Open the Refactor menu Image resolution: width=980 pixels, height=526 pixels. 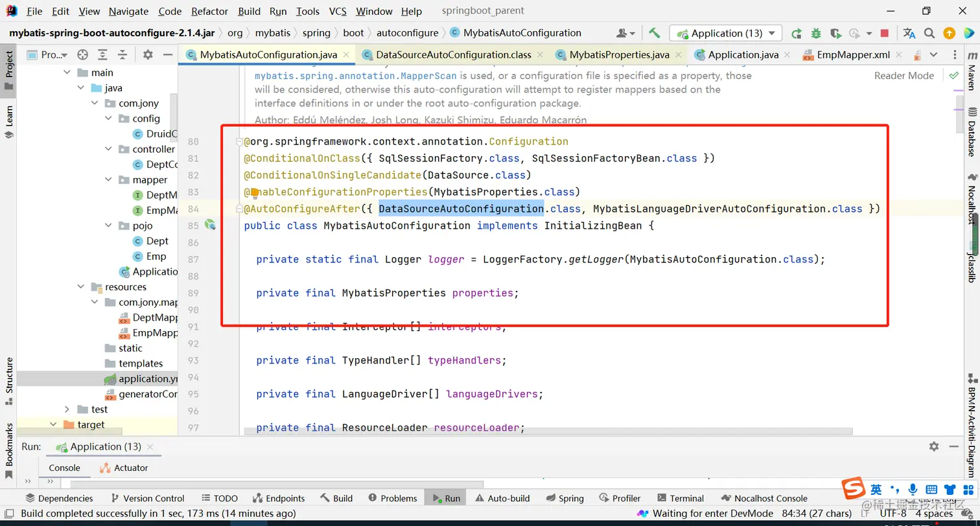(210, 11)
